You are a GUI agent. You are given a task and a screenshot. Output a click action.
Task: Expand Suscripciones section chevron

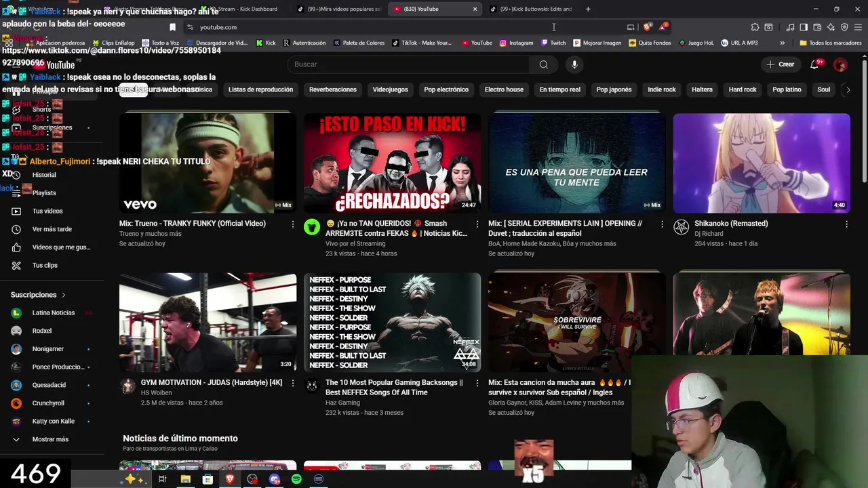[64, 295]
